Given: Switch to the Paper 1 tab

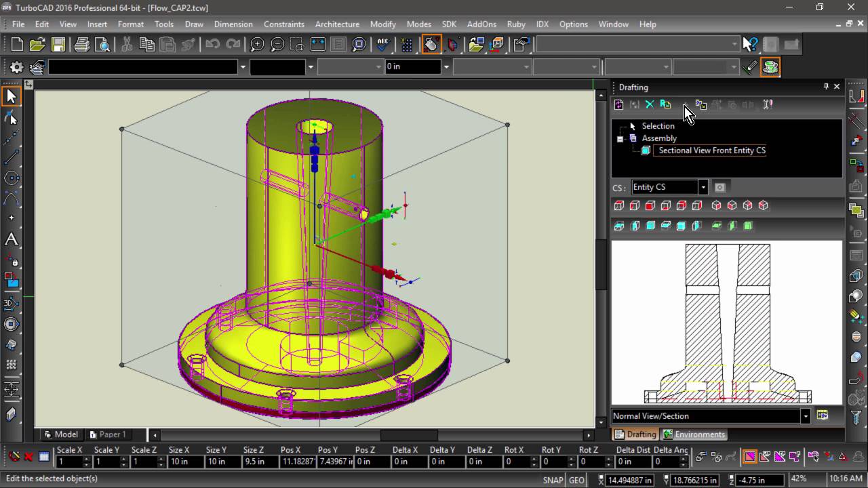Looking at the screenshot, I should pyautogui.click(x=107, y=434).
